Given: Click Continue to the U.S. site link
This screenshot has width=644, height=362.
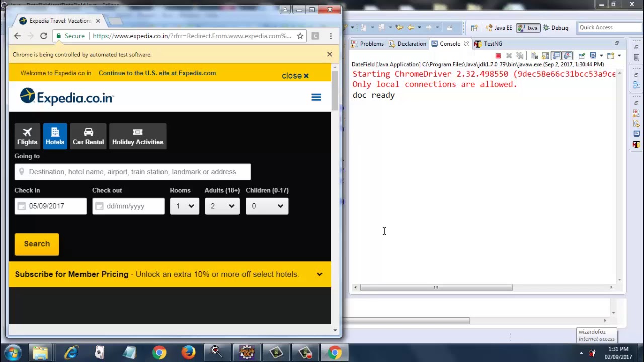Looking at the screenshot, I should 157,73.
